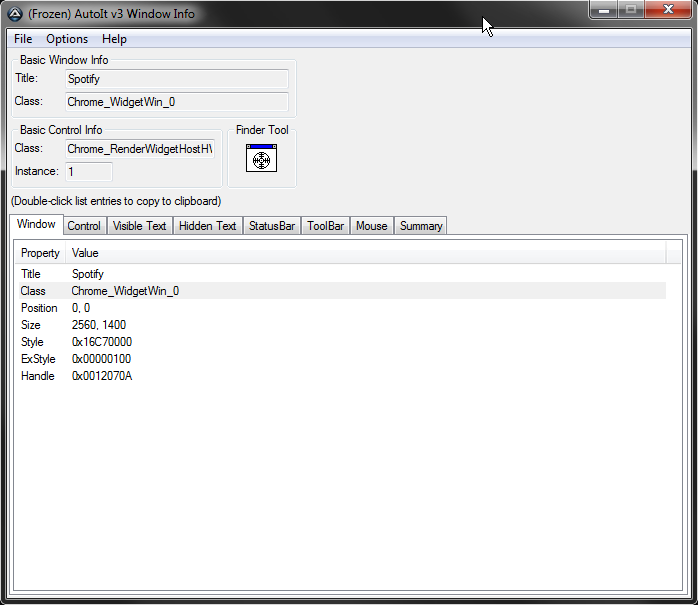This screenshot has width=698, height=605.
Task: Switch to the Visible Text tab
Action: tap(139, 226)
